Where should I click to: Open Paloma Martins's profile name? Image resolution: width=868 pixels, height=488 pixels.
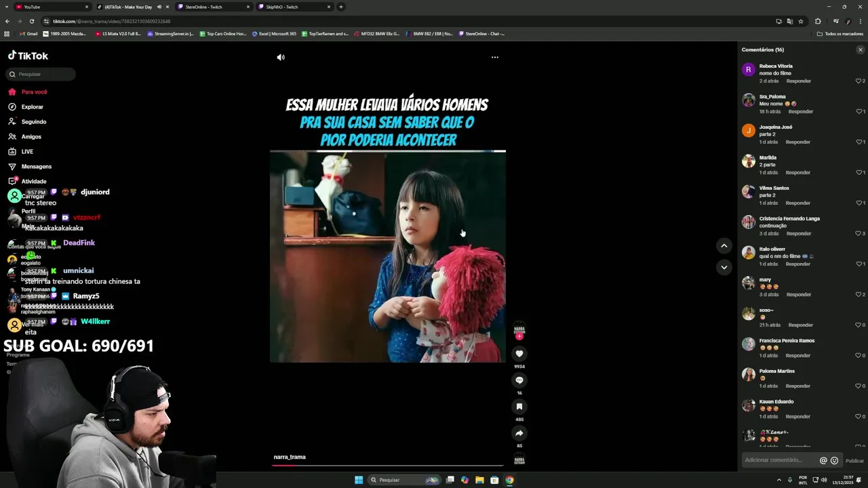coord(776,371)
